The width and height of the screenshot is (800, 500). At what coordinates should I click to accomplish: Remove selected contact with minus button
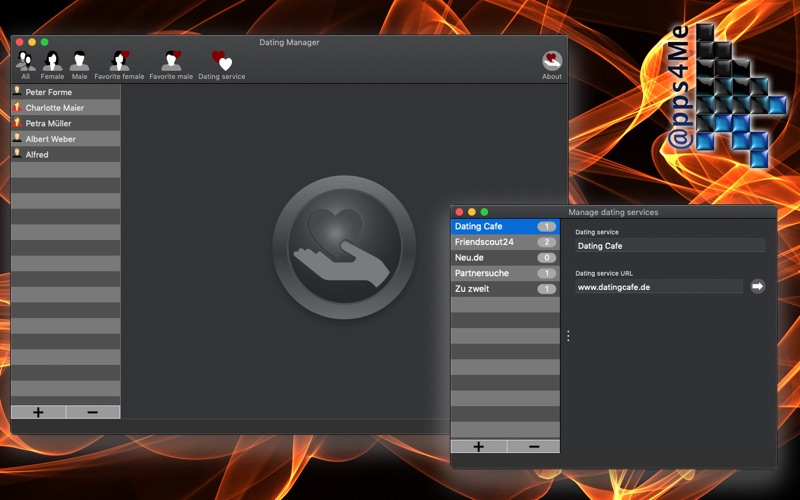(93, 412)
